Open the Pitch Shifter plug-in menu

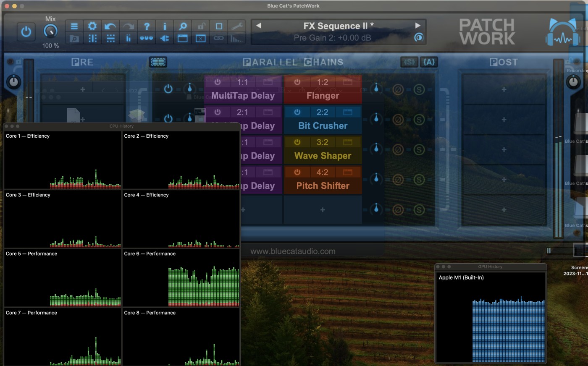(323, 186)
